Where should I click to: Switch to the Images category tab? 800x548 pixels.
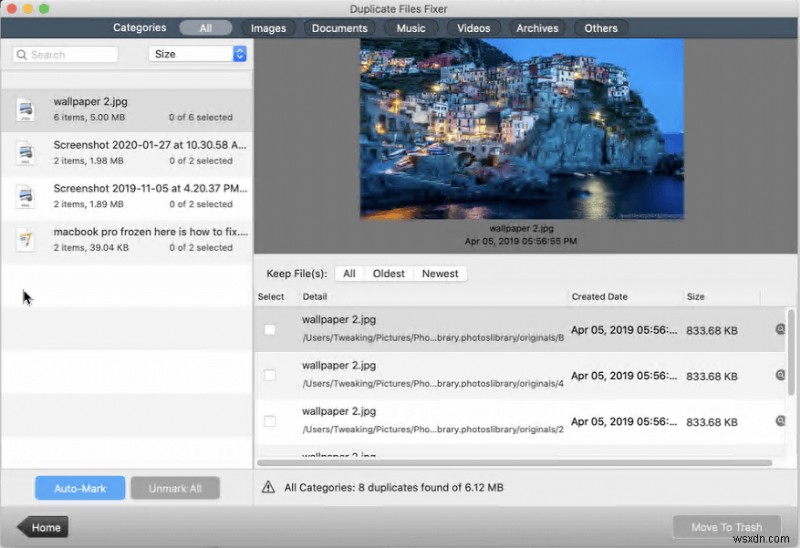(268, 28)
